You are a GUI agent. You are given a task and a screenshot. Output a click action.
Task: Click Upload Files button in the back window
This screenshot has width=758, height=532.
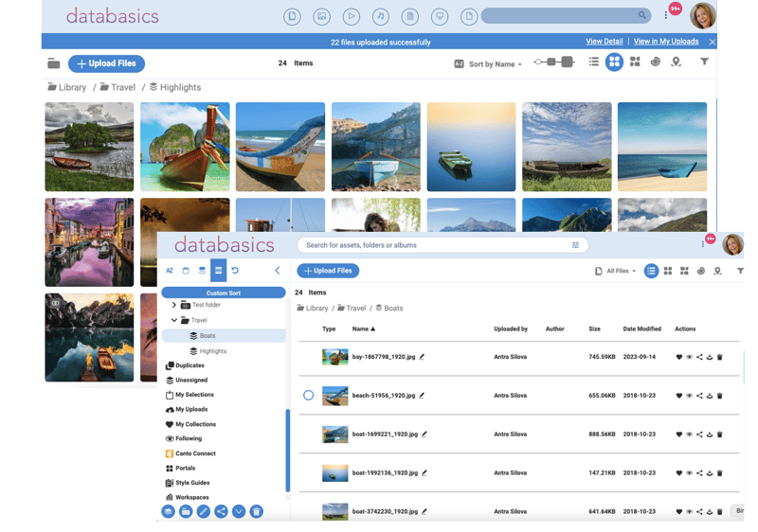[106, 63]
